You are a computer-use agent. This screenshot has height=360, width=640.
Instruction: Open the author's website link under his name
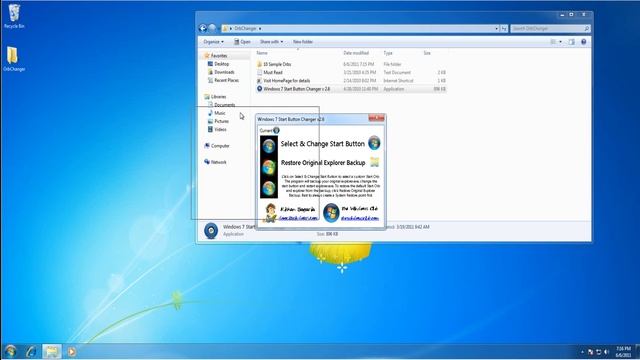tap(298, 218)
